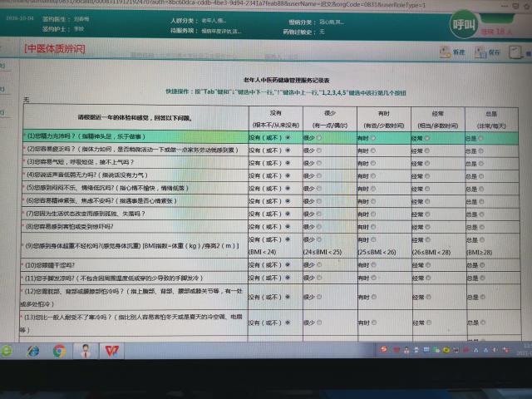Open Google Chrome from the taskbar

click(60, 350)
